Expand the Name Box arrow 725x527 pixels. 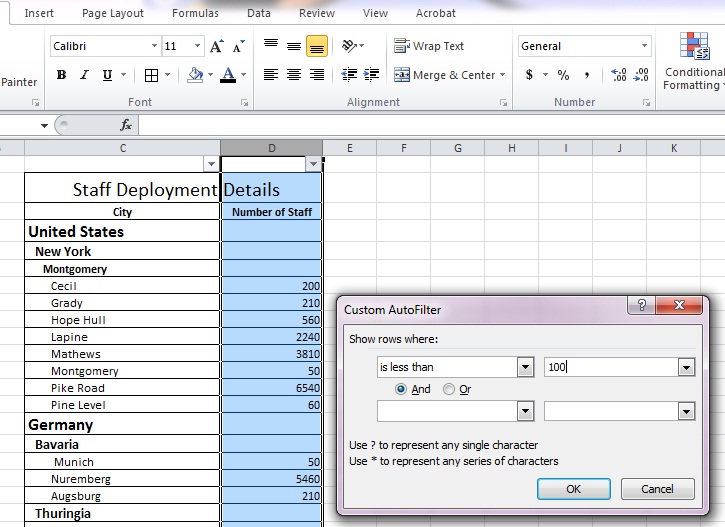pos(44,125)
